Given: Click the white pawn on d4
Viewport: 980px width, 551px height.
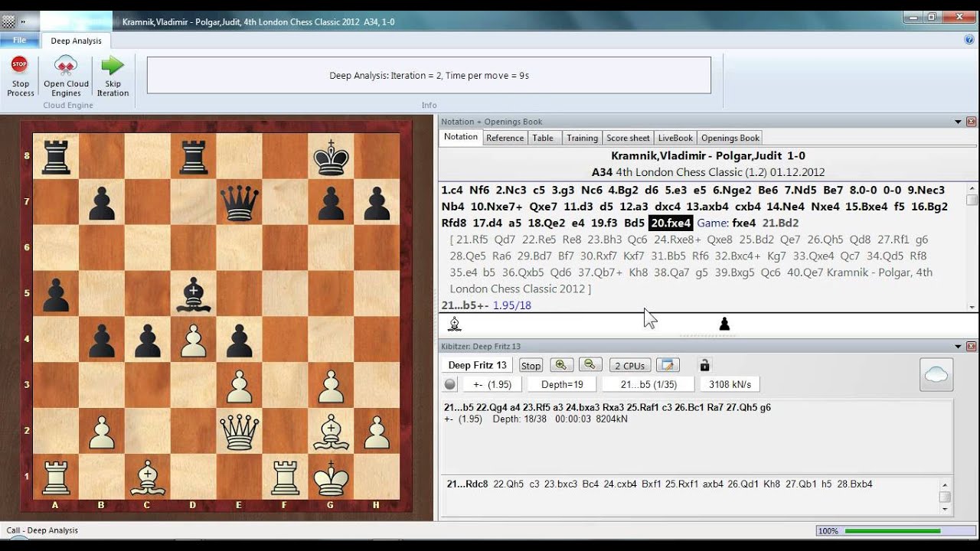Looking at the screenshot, I should [194, 342].
